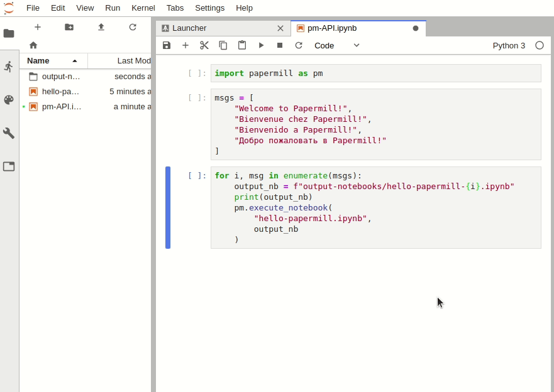This screenshot has width=554, height=392.
Task: Open the Edit menu
Action: 58,8
